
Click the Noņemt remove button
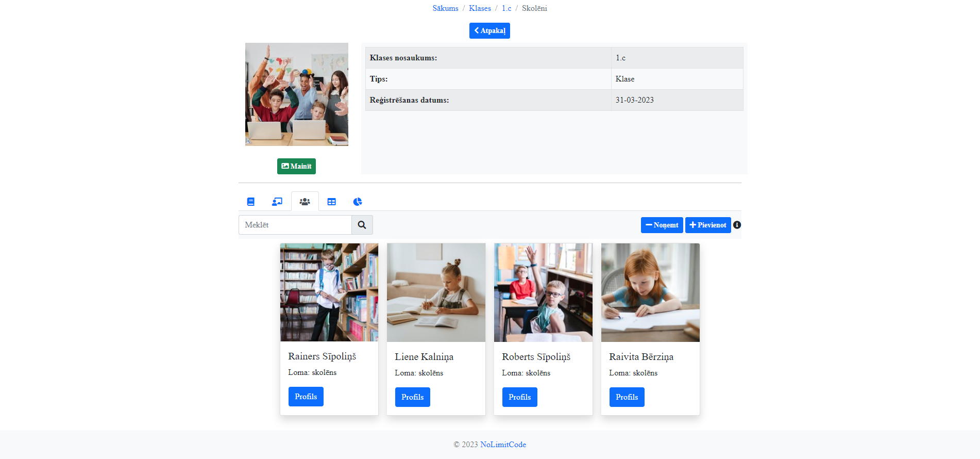click(662, 225)
